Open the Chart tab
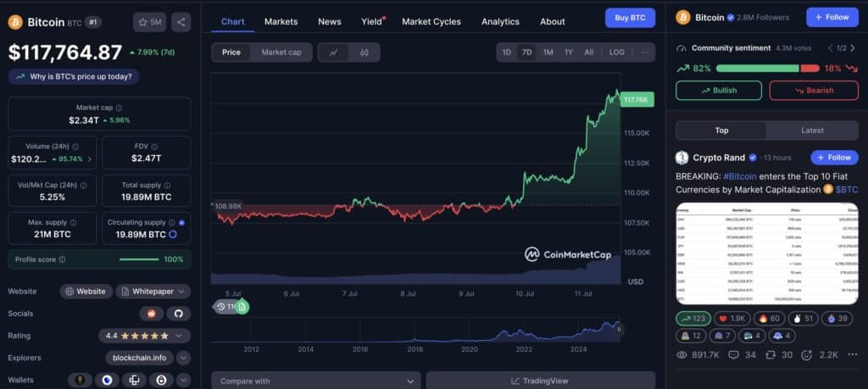 (x=233, y=21)
